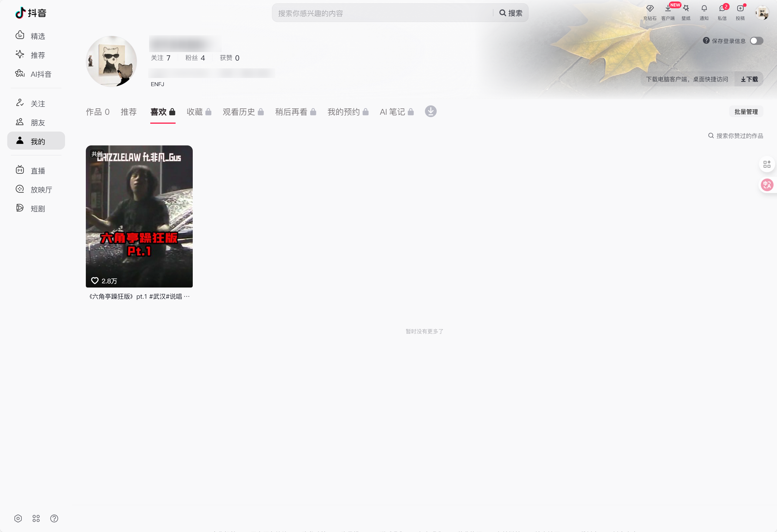
Task: Open 放映厅 in sidebar
Action: [36, 189]
